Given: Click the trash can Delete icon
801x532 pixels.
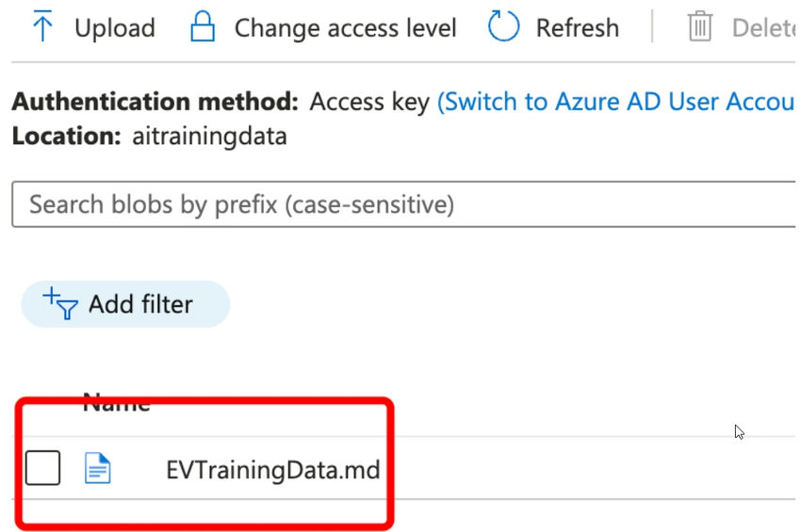Looking at the screenshot, I should (700, 27).
